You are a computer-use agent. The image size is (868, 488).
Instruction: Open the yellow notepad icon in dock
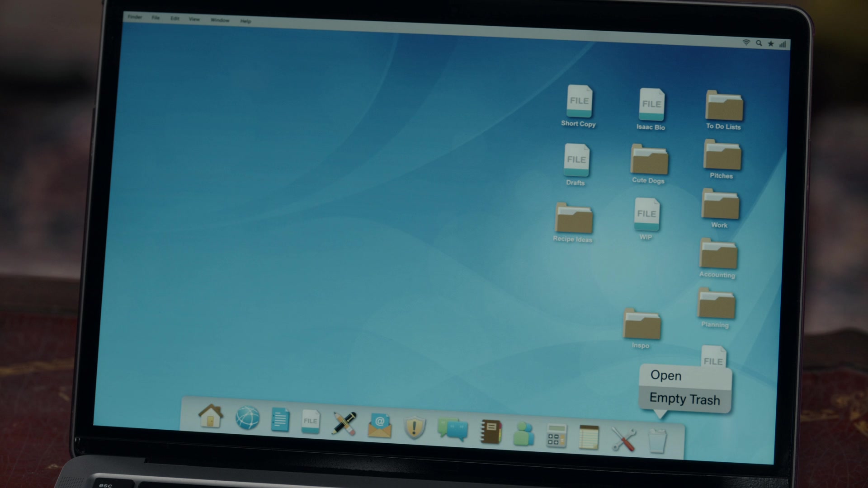click(589, 437)
